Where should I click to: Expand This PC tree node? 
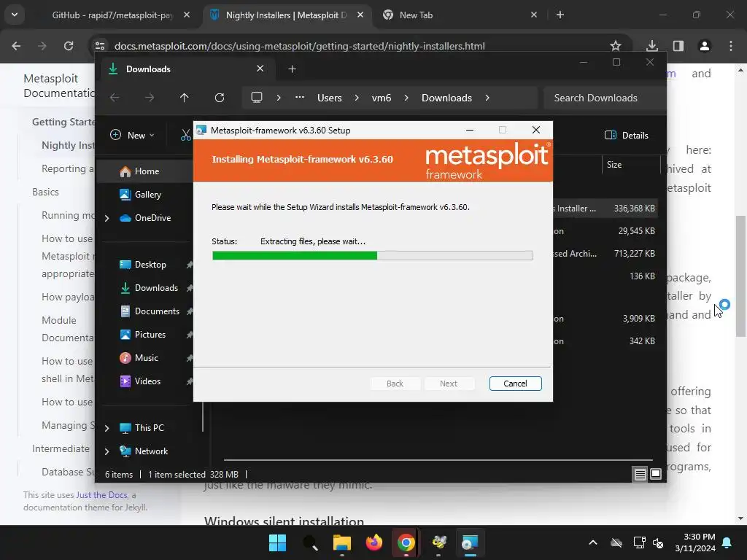[107, 428]
